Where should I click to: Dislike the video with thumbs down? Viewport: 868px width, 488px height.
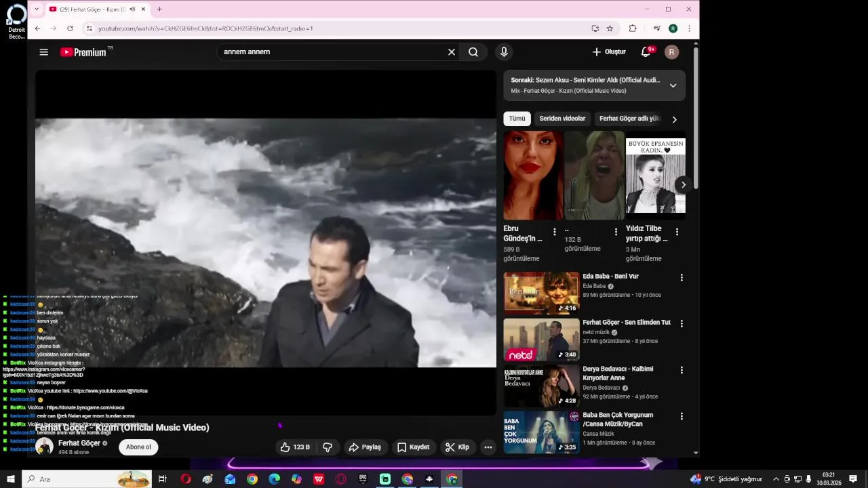coord(328,447)
